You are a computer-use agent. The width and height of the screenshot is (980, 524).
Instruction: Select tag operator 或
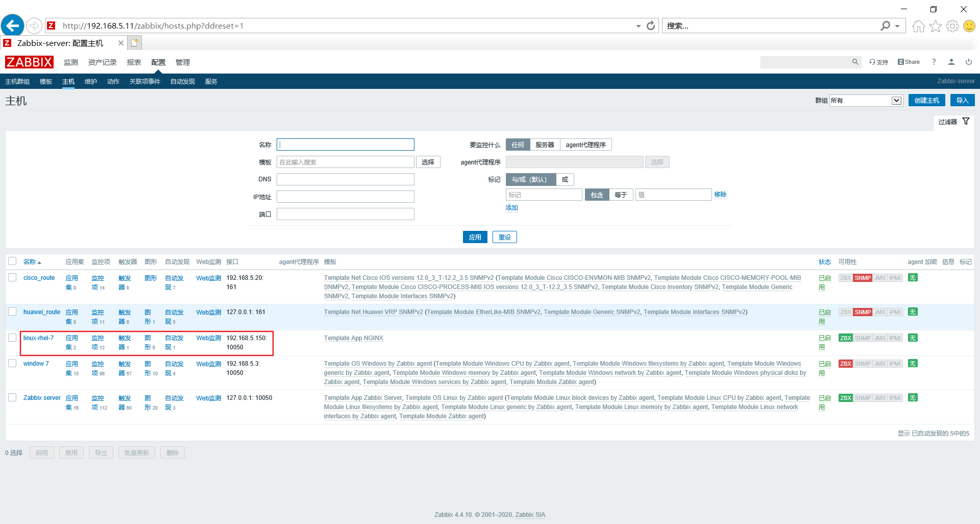tap(565, 179)
